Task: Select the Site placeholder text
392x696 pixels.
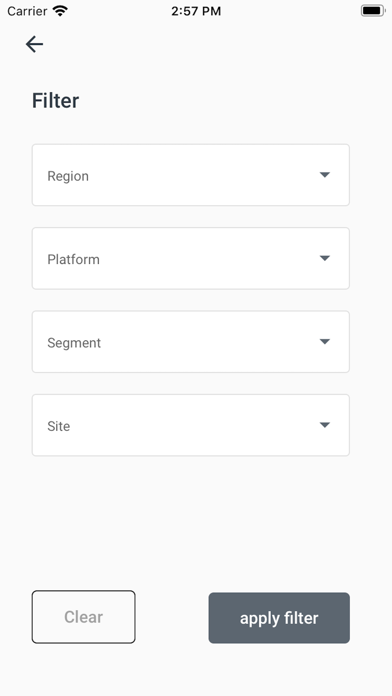Action: tap(59, 426)
